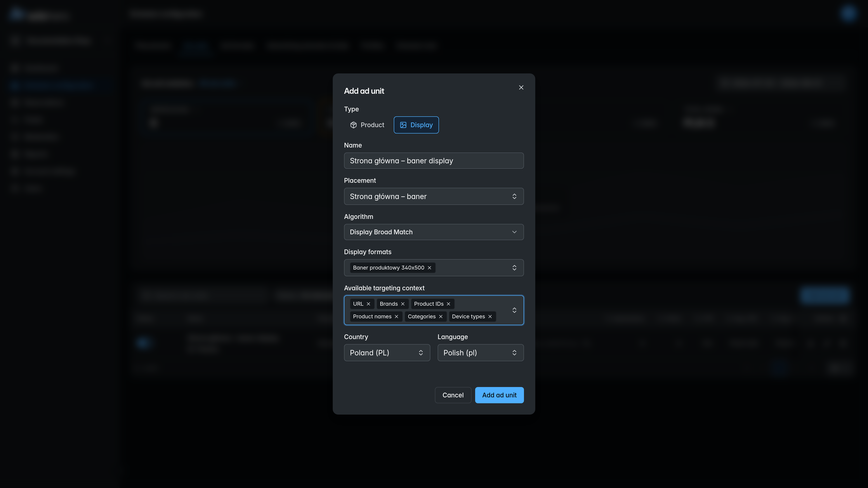868x488 pixels.
Task: Remove the Device types tag
Action: click(x=490, y=317)
